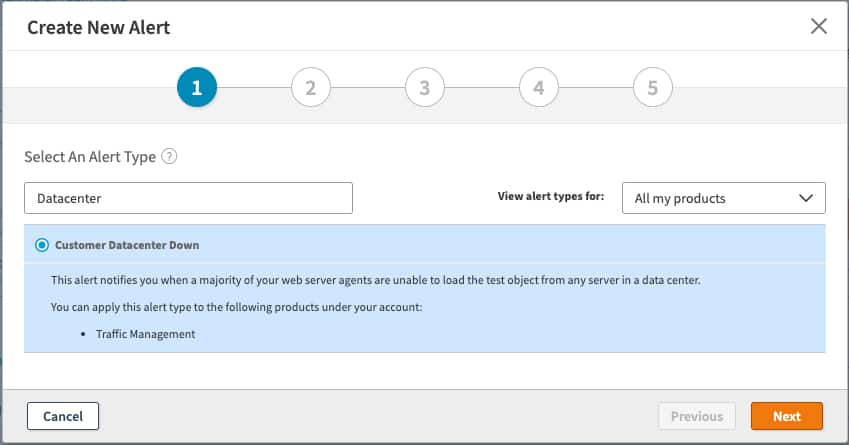Click the alert description about web server agents
This screenshot has height=445, width=849.
(x=375, y=280)
